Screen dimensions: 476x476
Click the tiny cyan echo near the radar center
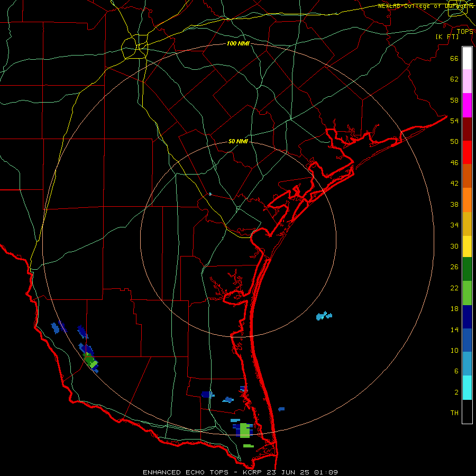tap(210, 194)
